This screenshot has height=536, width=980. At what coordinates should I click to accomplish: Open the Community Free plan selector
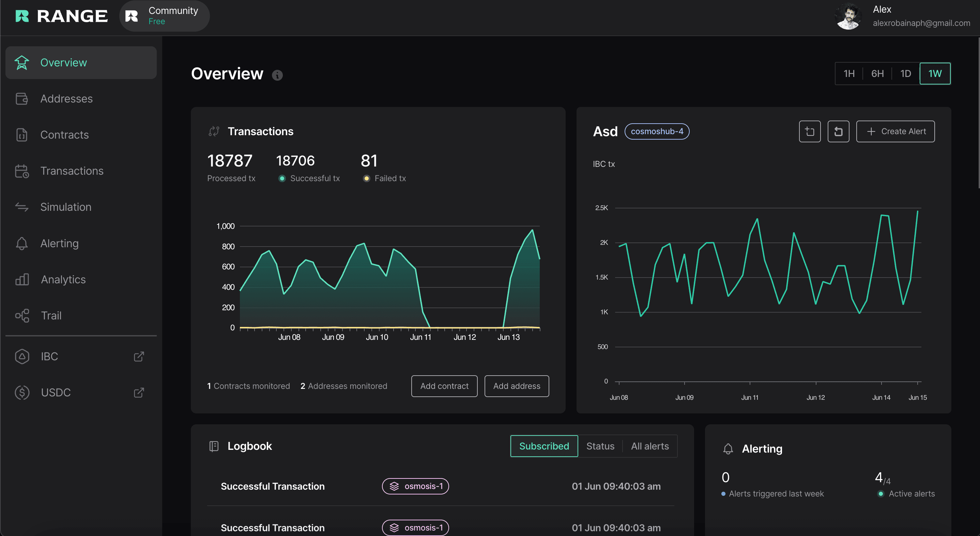[164, 16]
